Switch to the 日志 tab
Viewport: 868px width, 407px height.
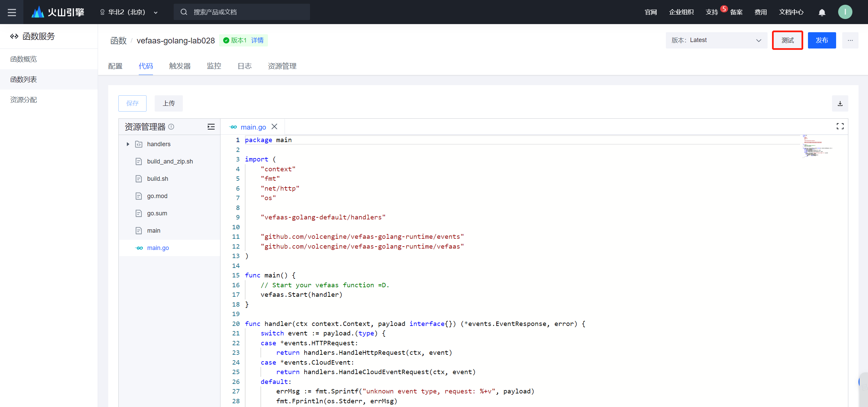point(244,66)
